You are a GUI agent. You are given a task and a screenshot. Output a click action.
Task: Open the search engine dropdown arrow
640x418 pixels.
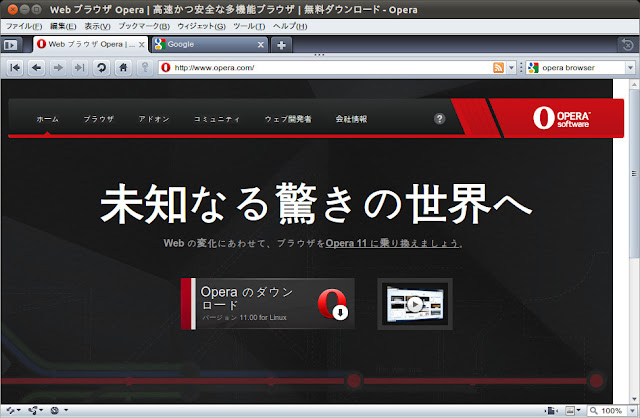click(630, 67)
